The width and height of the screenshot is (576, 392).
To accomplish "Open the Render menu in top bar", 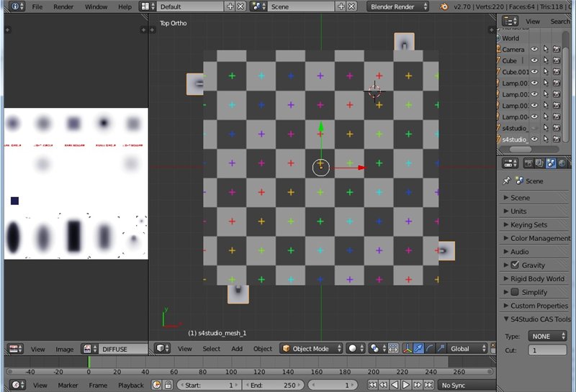I will tap(63, 6).
